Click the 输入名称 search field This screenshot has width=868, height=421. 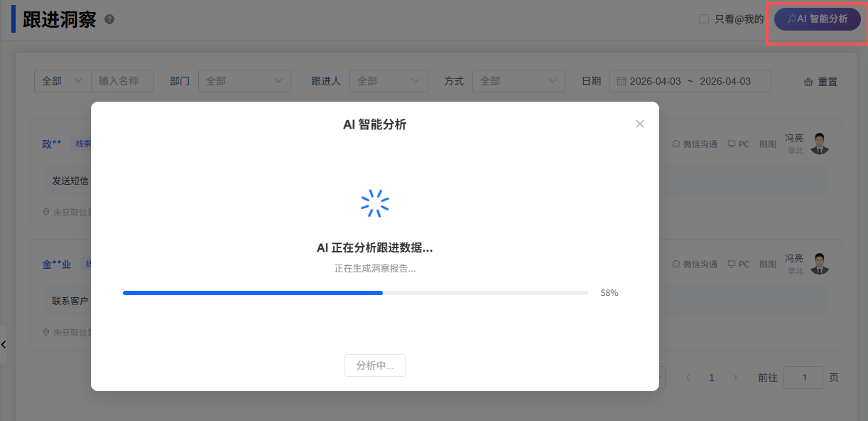point(122,81)
